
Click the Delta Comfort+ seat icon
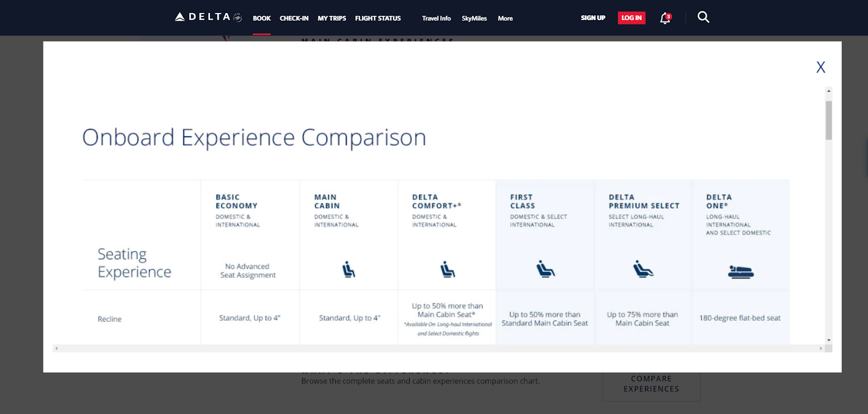click(x=448, y=269)
